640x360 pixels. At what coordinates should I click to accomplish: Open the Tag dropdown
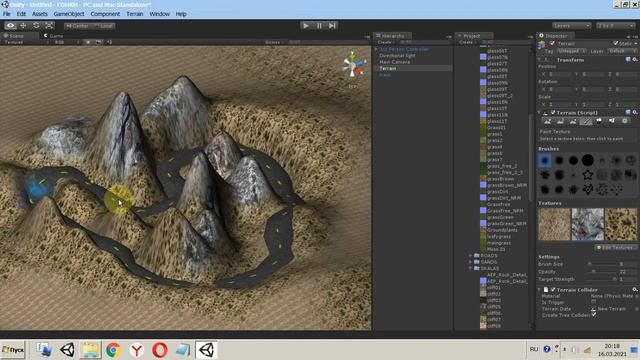[x=571, y=51]
